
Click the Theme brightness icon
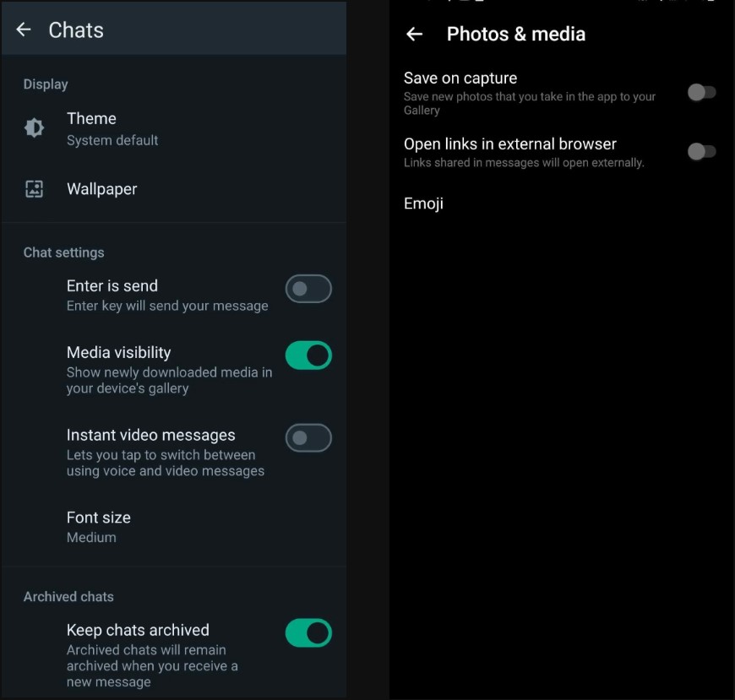[34, 128]
